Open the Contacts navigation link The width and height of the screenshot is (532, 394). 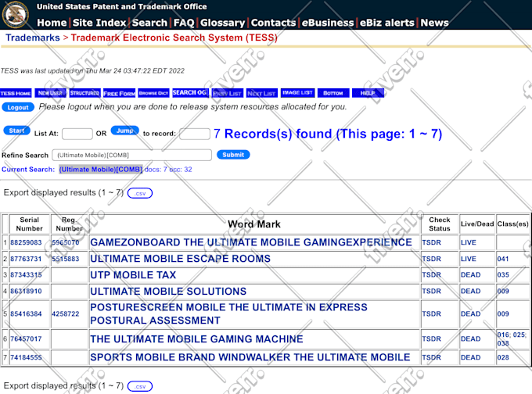pos(274,23)
